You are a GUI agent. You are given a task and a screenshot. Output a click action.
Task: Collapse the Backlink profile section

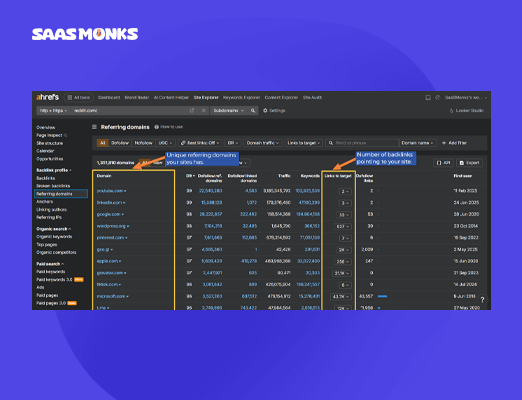[53, 170]
